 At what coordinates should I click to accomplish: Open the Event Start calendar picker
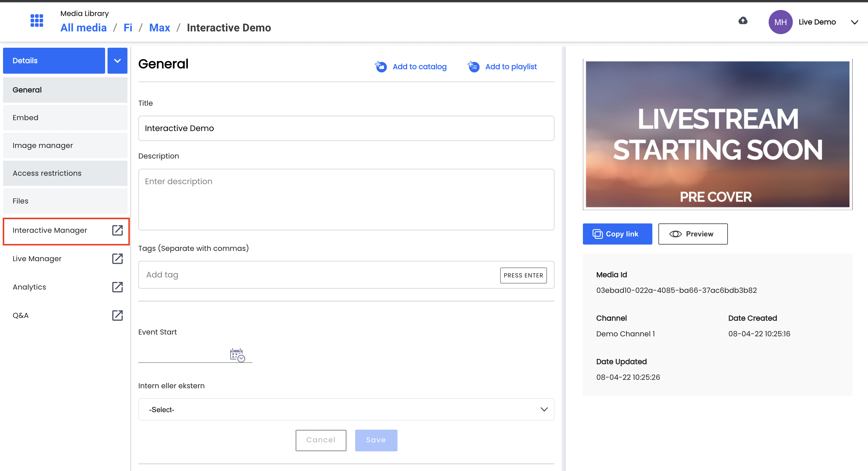[237, 355]
